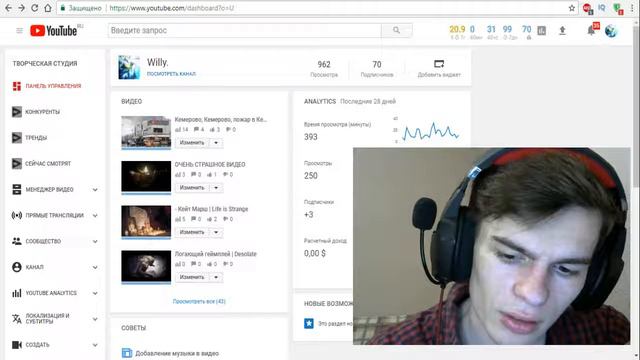Reload the page with the refresh icon
Image resolution: width=640 pixels, height=360 pixels.
[35, 8]
